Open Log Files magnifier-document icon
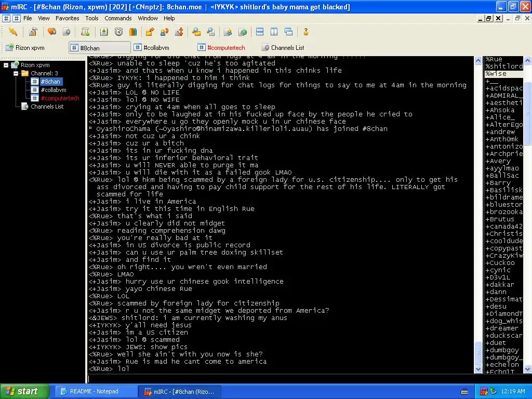This screenshot has width=532, height=399. 211,32
